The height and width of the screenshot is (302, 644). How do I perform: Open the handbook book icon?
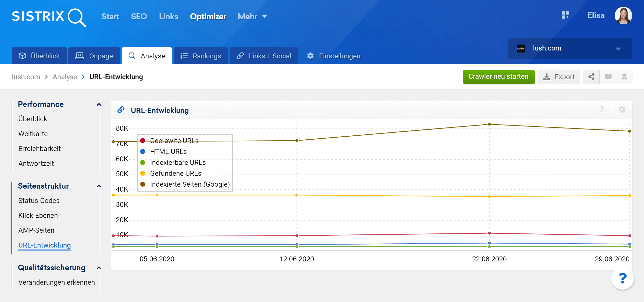(608, 77)
